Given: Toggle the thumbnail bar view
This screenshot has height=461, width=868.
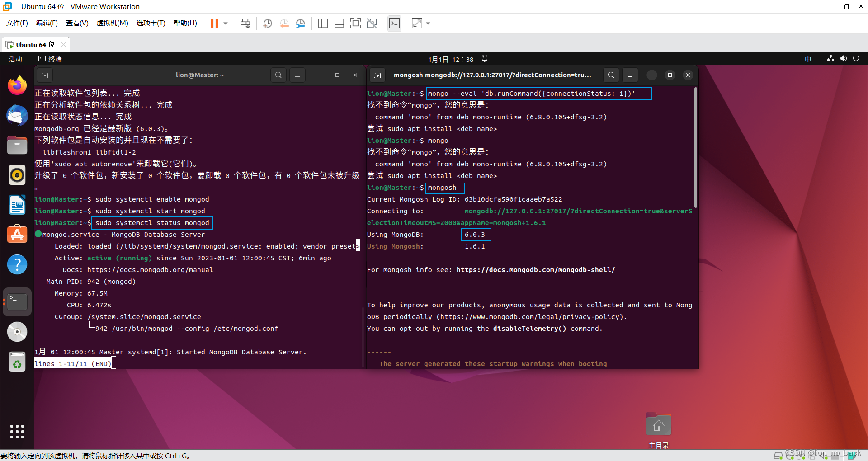Looking at the screenshot, I should coord(339,23).
